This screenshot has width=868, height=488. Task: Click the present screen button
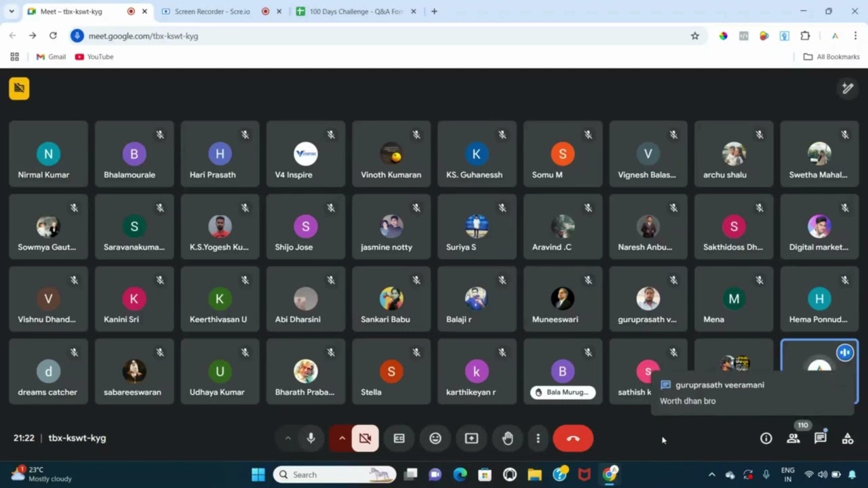coord(471,439)
